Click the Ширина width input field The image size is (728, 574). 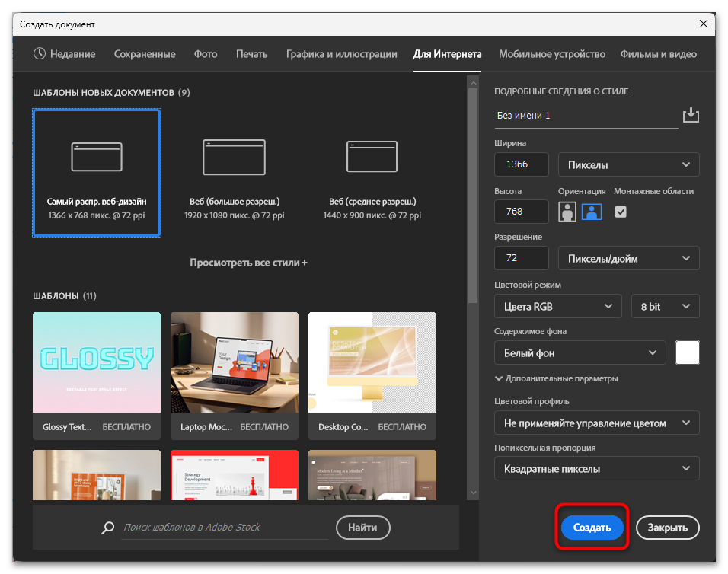point(521,164)
